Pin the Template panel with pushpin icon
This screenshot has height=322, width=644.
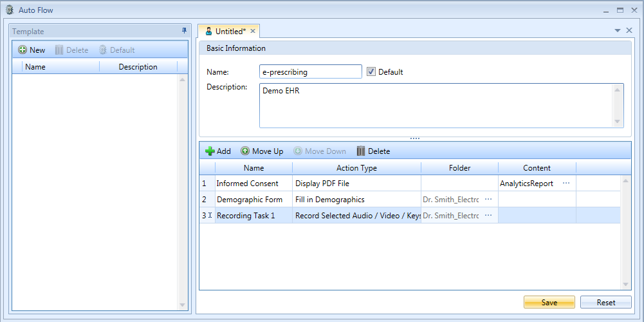tap(184, 31)
